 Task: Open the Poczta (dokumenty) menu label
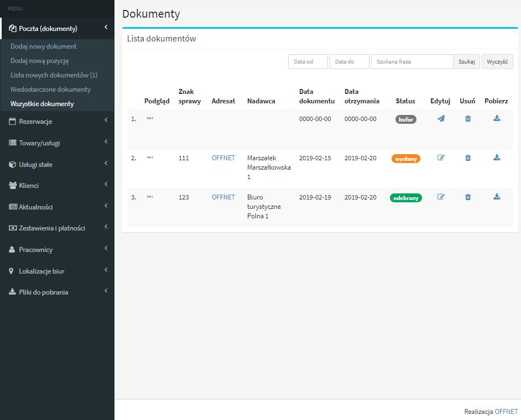tap(48, 29)
